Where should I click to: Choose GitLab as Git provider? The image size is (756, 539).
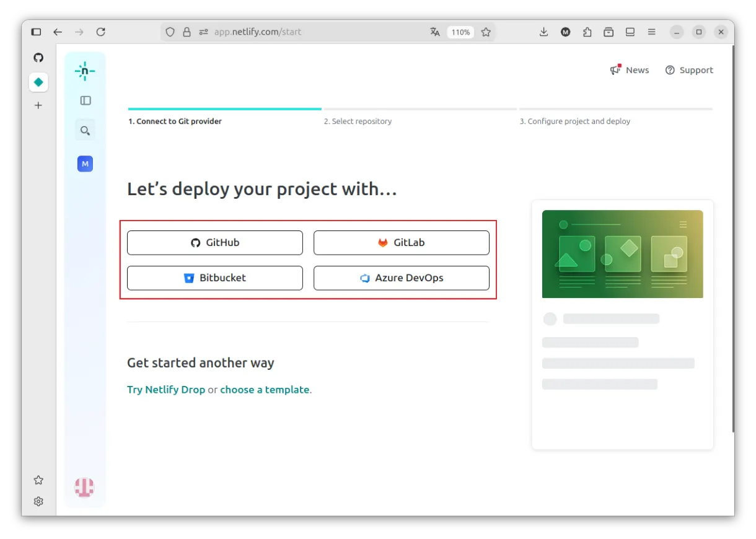pos(402,243)
